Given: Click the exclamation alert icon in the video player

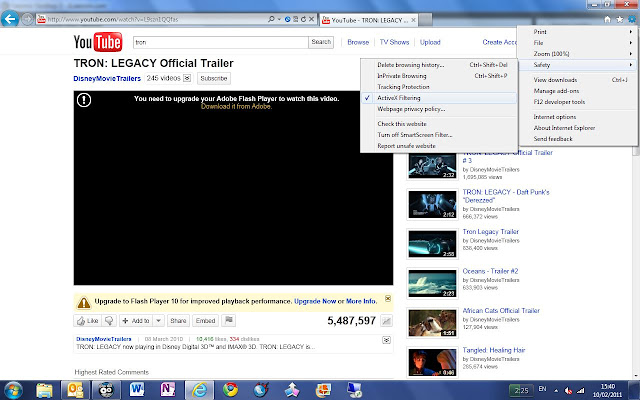Looking at the screenshot, I should pyautogui.click(x=84, y=100).
